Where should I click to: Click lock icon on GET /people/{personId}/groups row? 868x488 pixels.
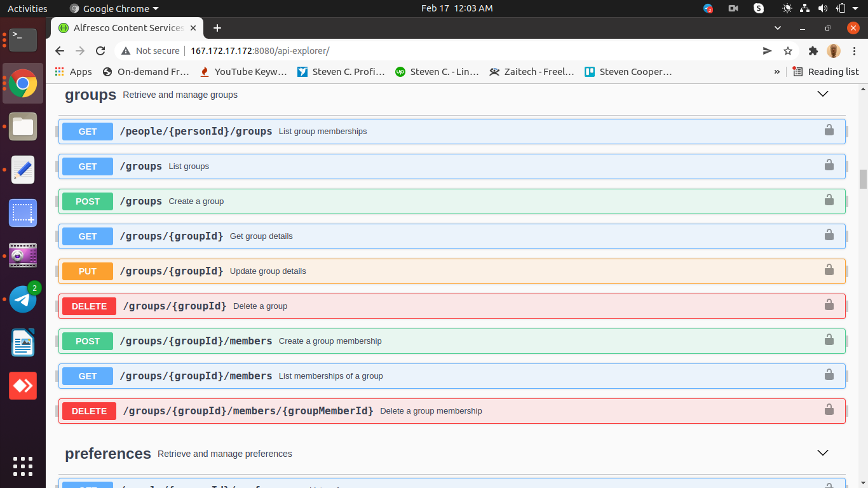pyautogui.click(x=829, y=130)
